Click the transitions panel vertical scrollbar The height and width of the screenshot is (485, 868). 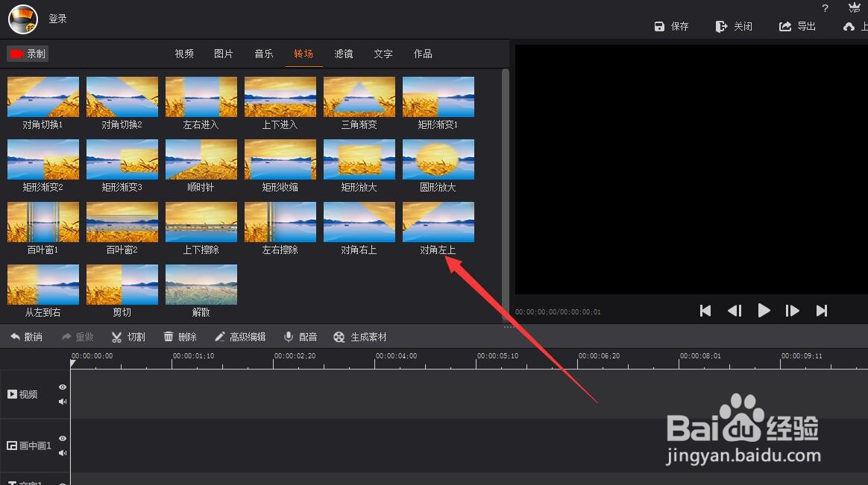(x=505, y=194)
